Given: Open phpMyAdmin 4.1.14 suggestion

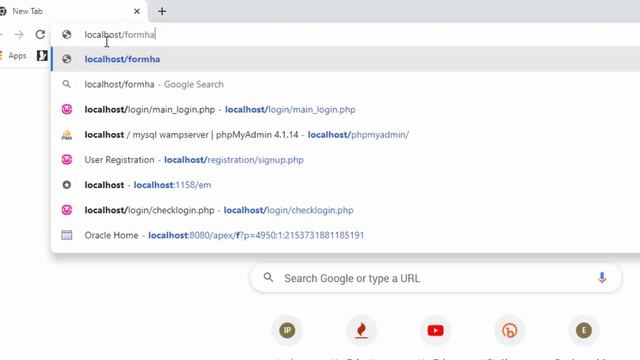Looking at the screenshot, I should tap(346, 135).
